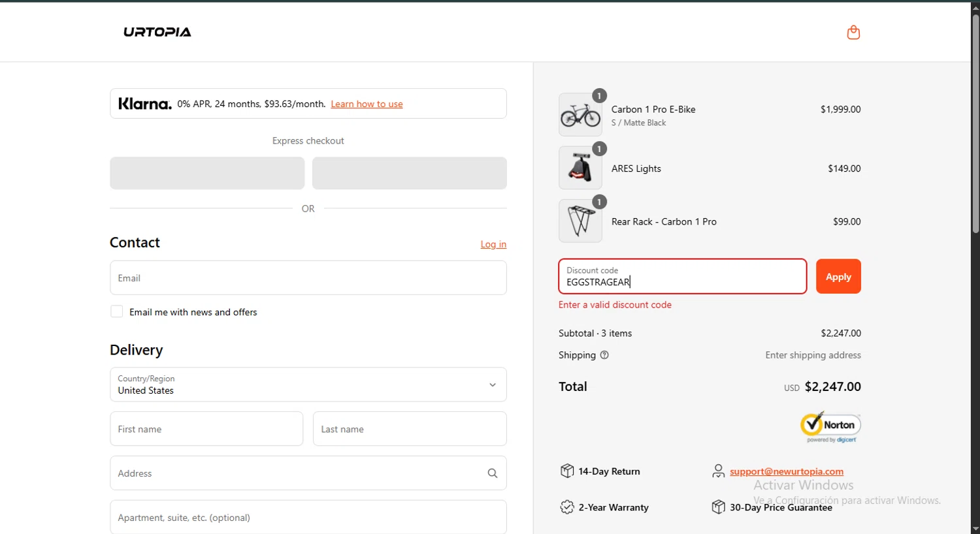The width and height of the screenshot is (980, 534).
Task: Click the 14-Day Return box icon
Action: (x=567, y=471)
